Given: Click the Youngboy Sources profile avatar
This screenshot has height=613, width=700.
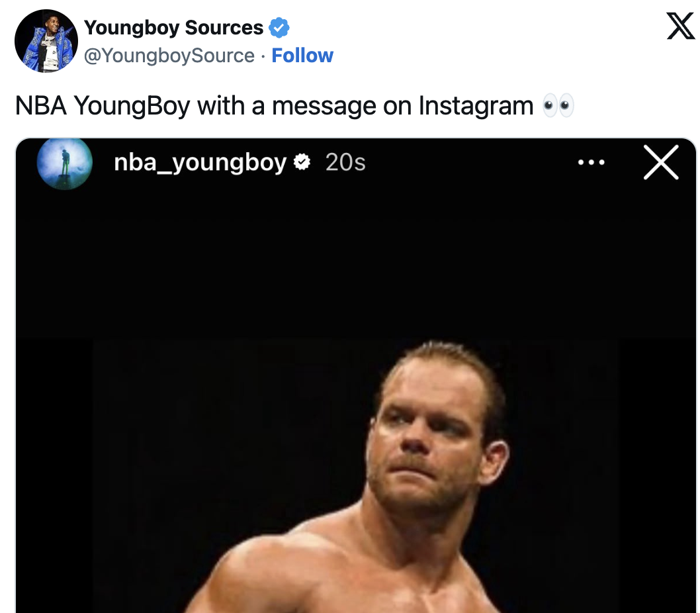Looking at the screenshot, I should 46,41.
